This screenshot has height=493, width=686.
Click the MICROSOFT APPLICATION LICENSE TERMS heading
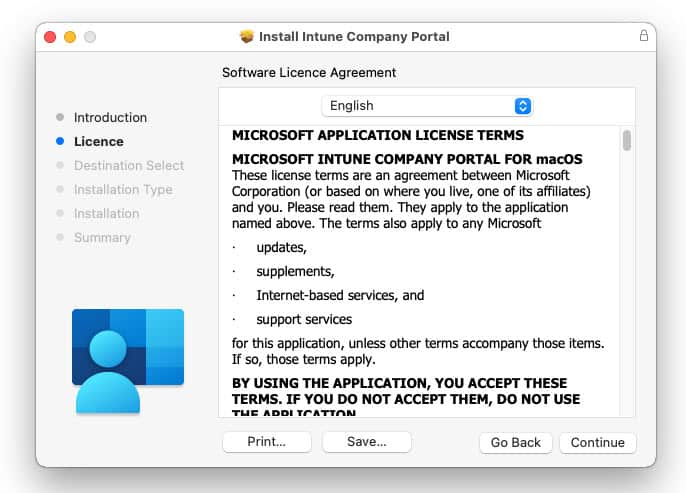pyautogui.click(x=378, y=135)
